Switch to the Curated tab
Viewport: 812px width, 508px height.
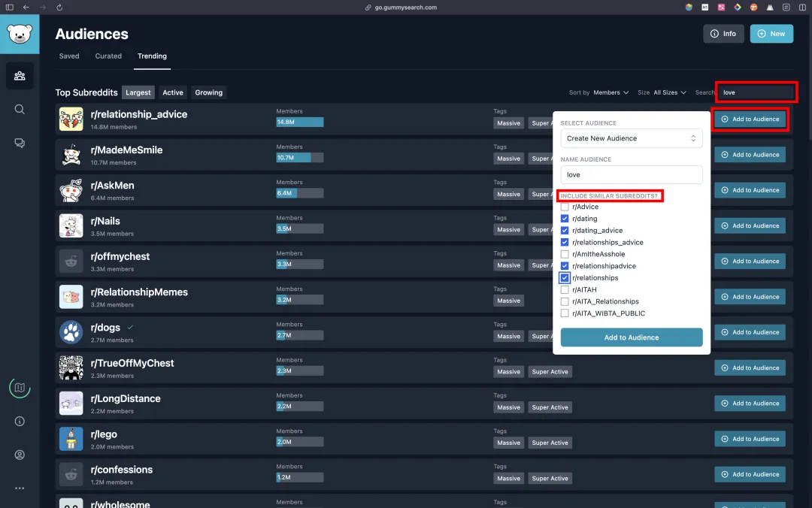pos(108,56)
